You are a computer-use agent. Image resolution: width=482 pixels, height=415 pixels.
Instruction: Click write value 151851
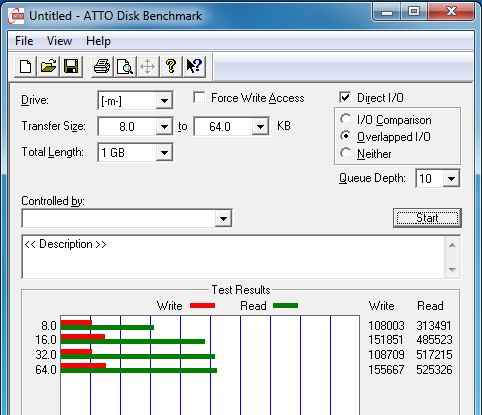[x=386, y=340]
